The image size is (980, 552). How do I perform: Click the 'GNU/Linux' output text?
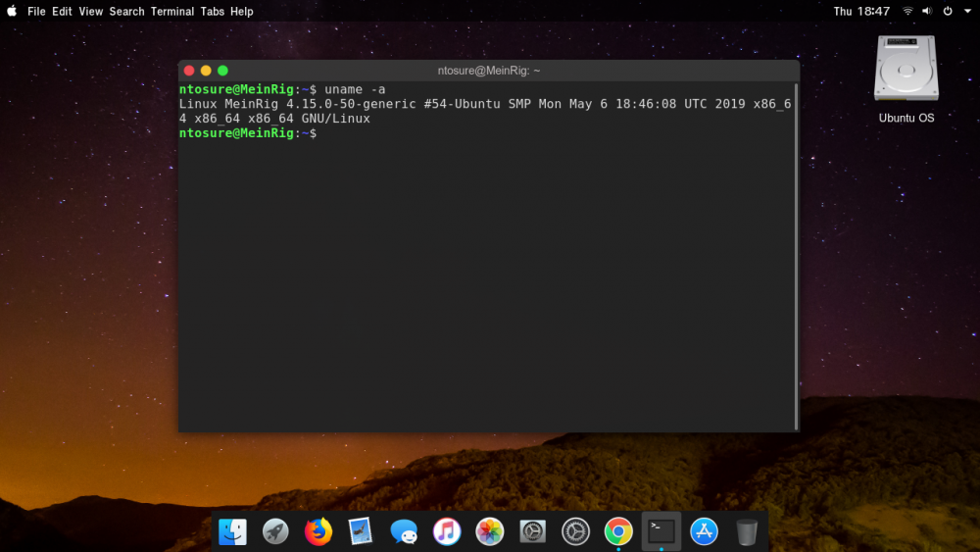[335, 119]
